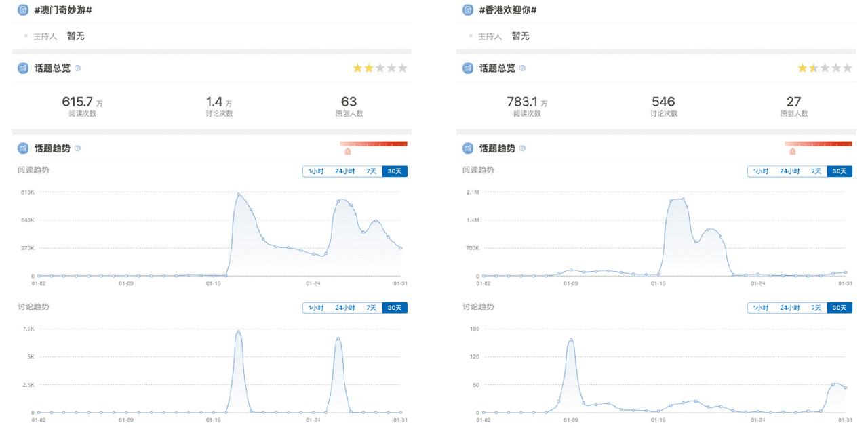Switch 澳门奇妙游 讨论趋势 to 24小时

click(x=344, y=308)
